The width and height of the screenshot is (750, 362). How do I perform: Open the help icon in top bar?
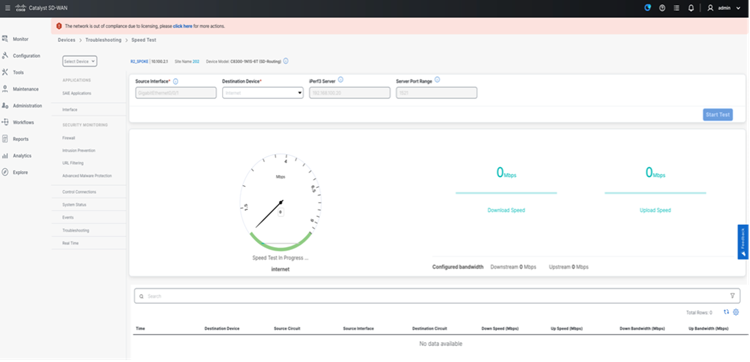pos(662,8)
